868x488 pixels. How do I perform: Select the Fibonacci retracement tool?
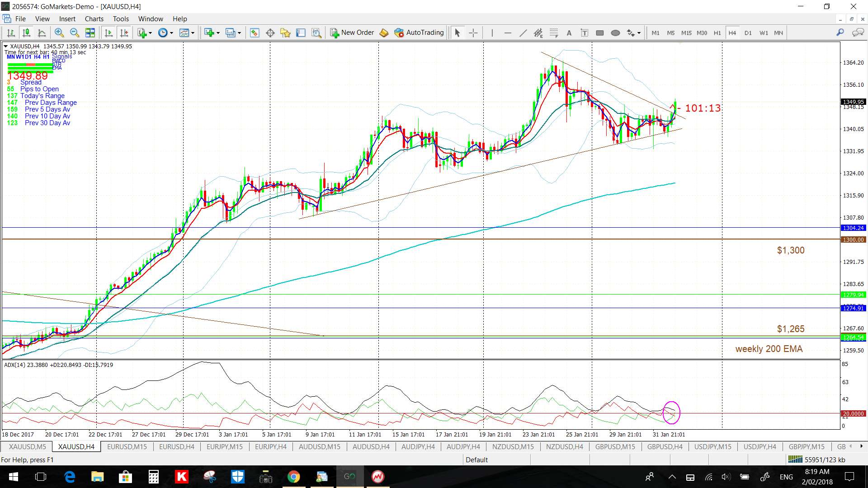pos(554,33)
